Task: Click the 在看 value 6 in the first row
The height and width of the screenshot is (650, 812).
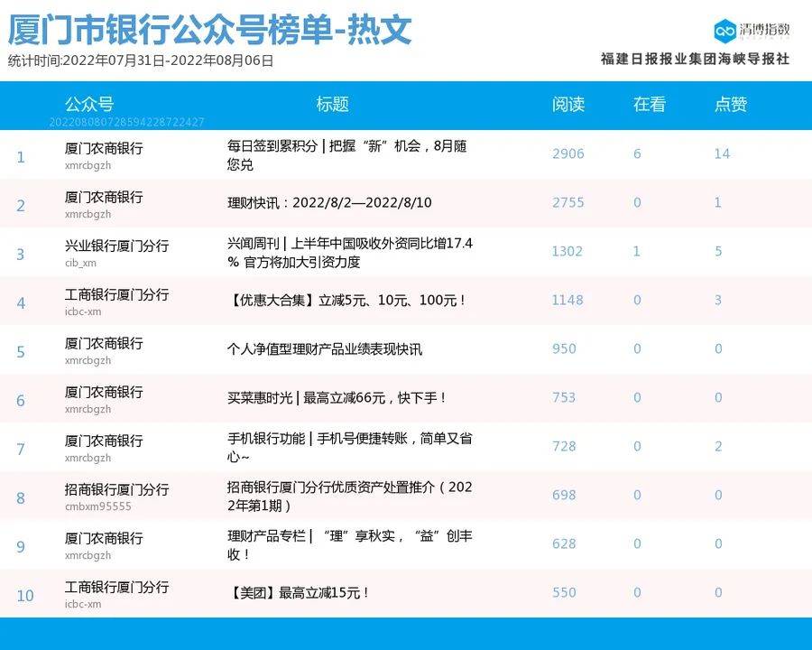Action: pyautogui.click(x=637, y=153)
